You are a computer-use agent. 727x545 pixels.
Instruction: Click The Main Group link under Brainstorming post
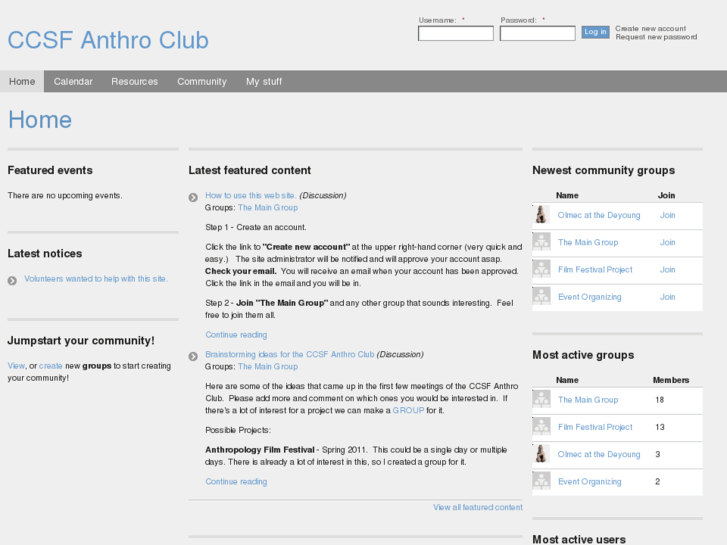pyautogui.click(x=268, y=366)
